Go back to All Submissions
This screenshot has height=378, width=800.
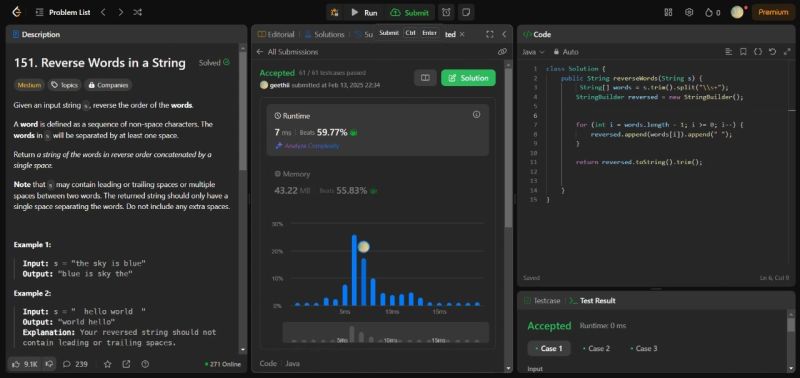coord(287,52)
